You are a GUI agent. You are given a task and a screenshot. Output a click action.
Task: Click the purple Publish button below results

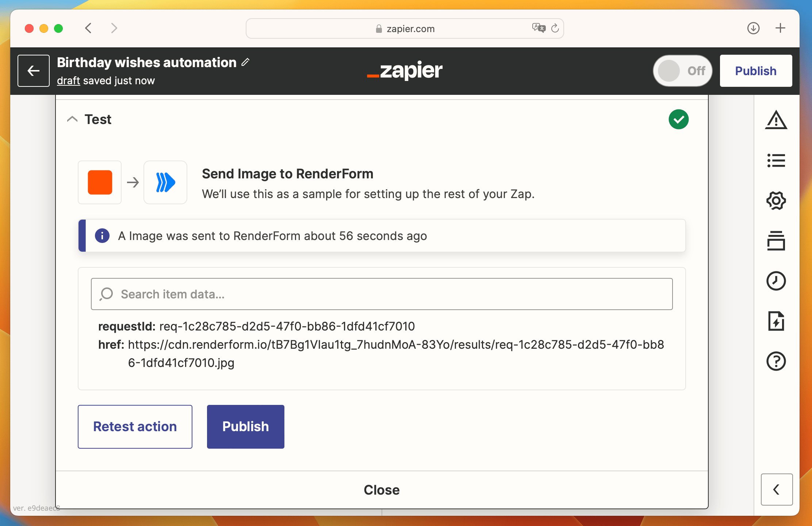tap(246, 426)
